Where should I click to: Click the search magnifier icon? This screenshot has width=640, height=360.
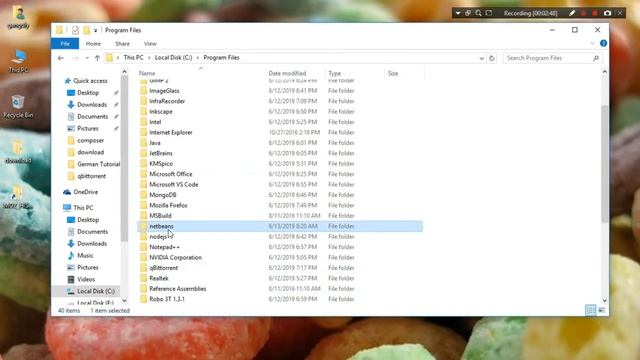point(596,58)
